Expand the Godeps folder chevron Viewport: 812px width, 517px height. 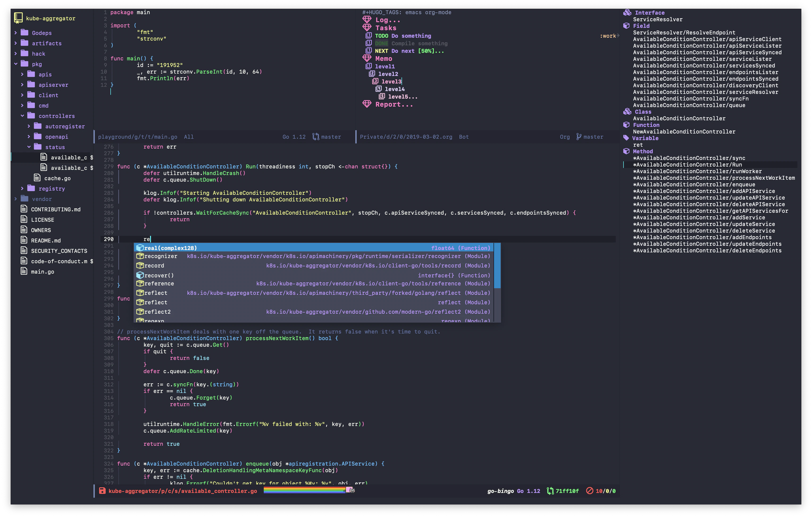(16, 33)
